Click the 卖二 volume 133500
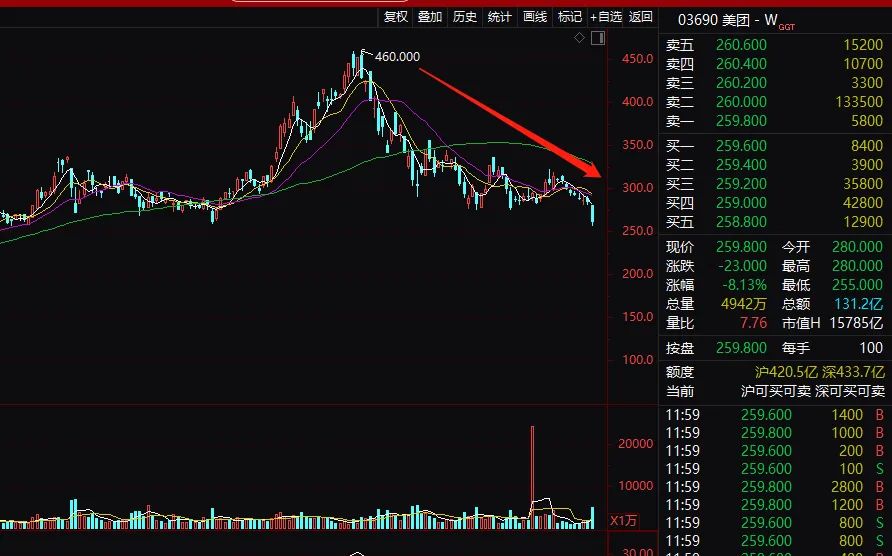 [x=859, y=102]
